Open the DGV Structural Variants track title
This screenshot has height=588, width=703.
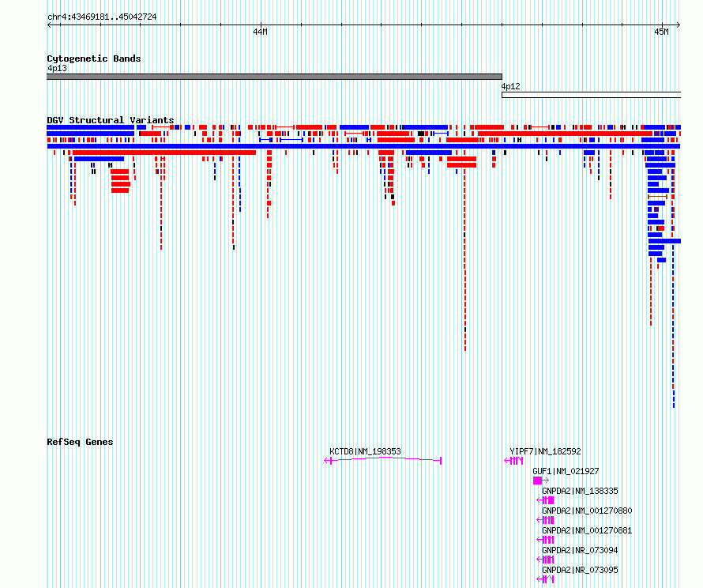111,120
